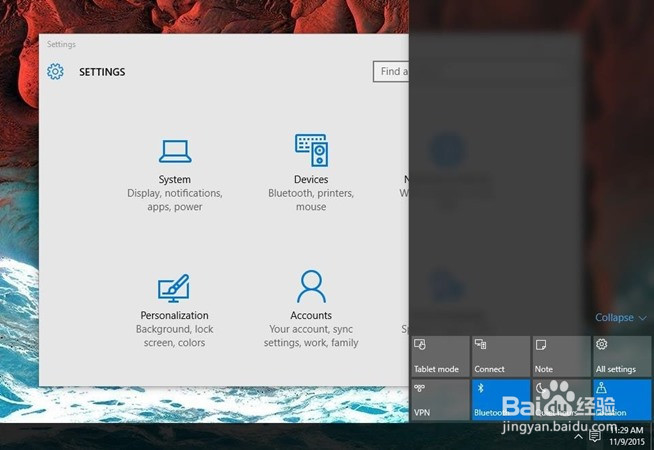Open the Action Center taskbar icon
Viewport: 654px width, 450px height.
(595, 436)
